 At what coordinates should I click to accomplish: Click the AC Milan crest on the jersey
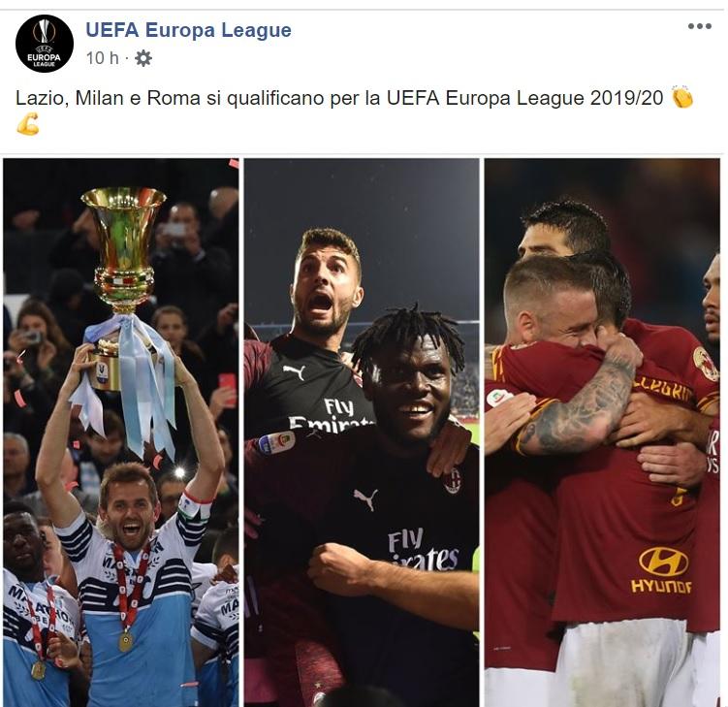(453, 481)
